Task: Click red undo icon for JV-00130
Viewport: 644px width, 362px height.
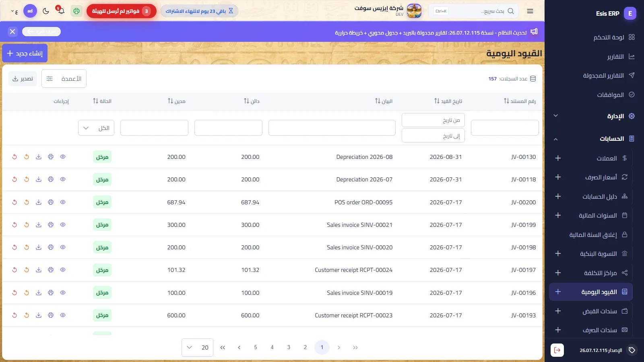Action: 14,157
